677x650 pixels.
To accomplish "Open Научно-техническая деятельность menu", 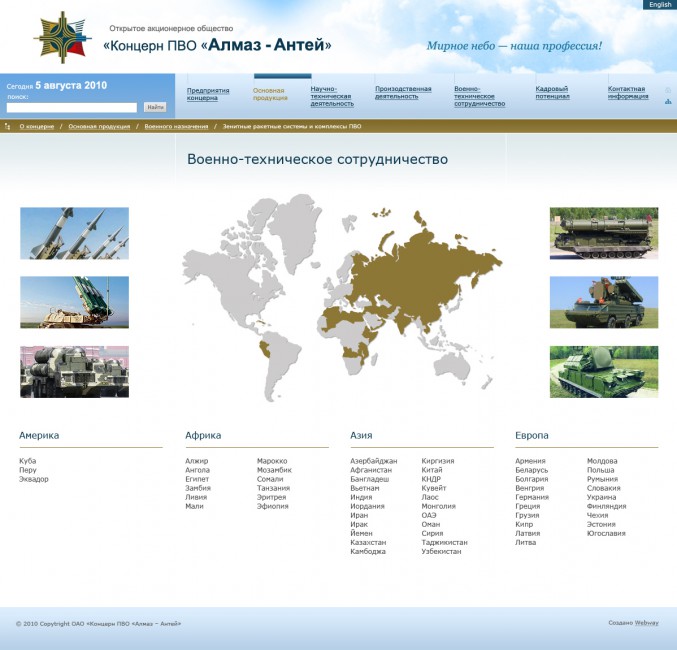I will pyautogui.click(x=332, y=96).
